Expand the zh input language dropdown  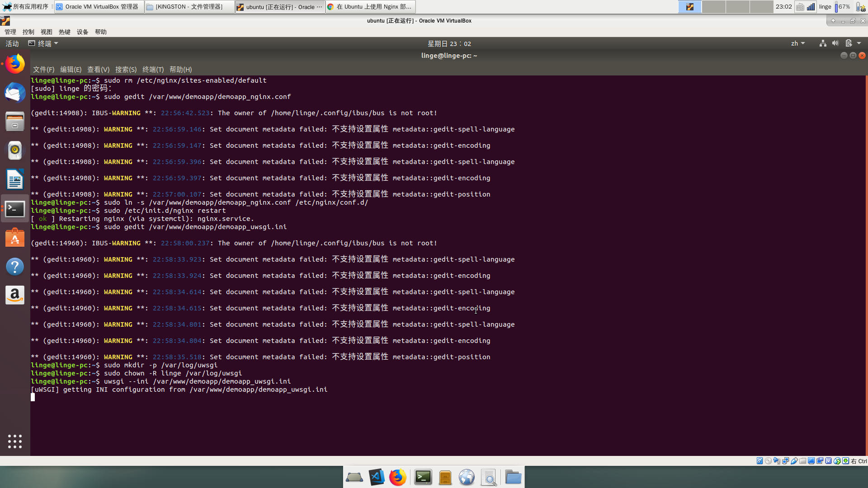click(797, 43)
